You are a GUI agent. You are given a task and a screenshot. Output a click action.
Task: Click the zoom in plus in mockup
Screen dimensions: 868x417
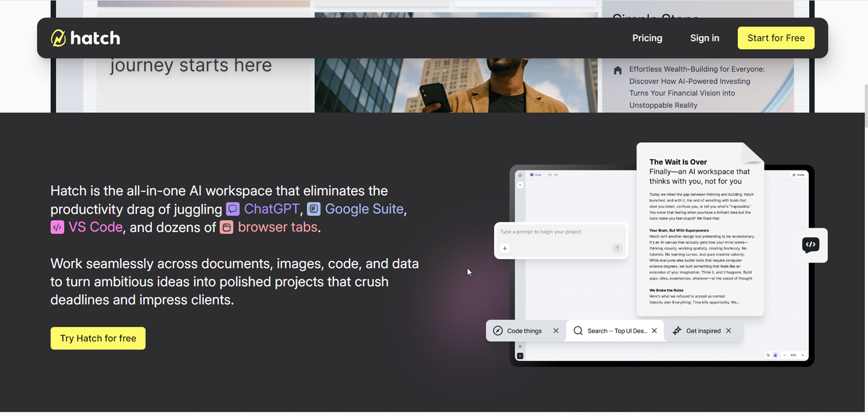pos(803,355)
